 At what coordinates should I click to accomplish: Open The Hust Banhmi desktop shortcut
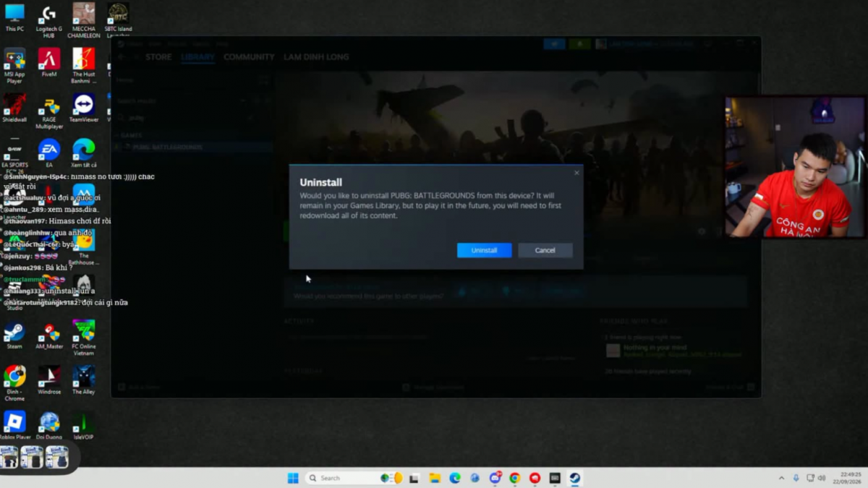[x=84, y=65]
